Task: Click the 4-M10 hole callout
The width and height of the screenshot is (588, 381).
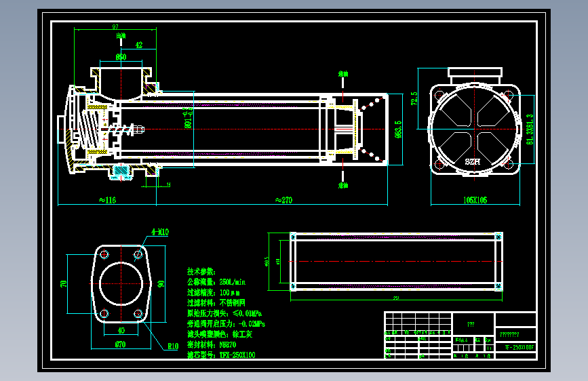Action: (x=160, y=232)
